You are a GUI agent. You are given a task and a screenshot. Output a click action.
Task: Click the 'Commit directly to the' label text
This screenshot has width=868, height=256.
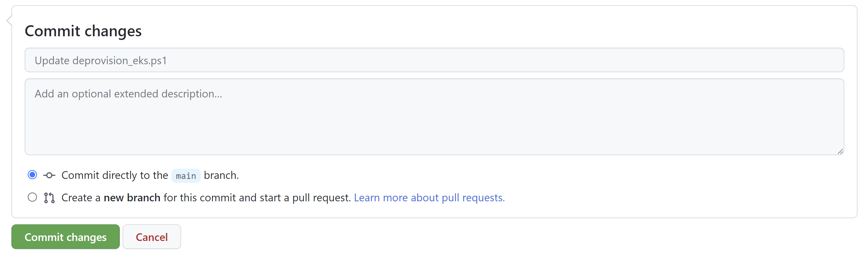115,175
